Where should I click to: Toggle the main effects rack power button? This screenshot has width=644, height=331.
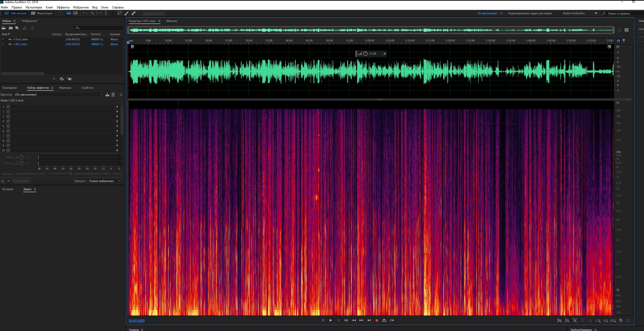(3, 181)
